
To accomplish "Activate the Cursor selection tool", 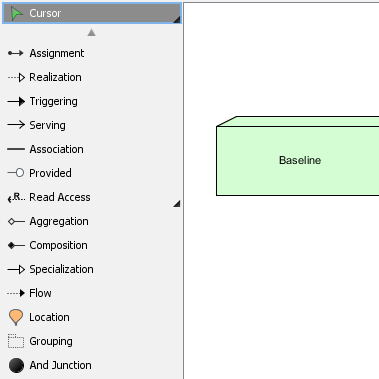I will (91, 13).
